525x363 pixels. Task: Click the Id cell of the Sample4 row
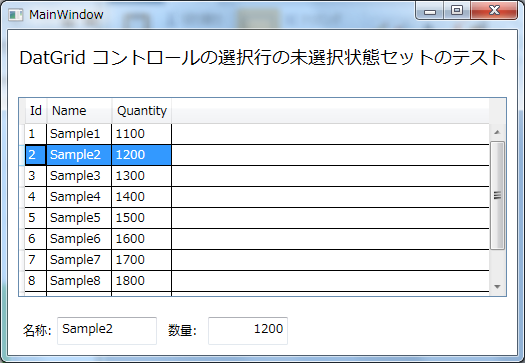35,197
